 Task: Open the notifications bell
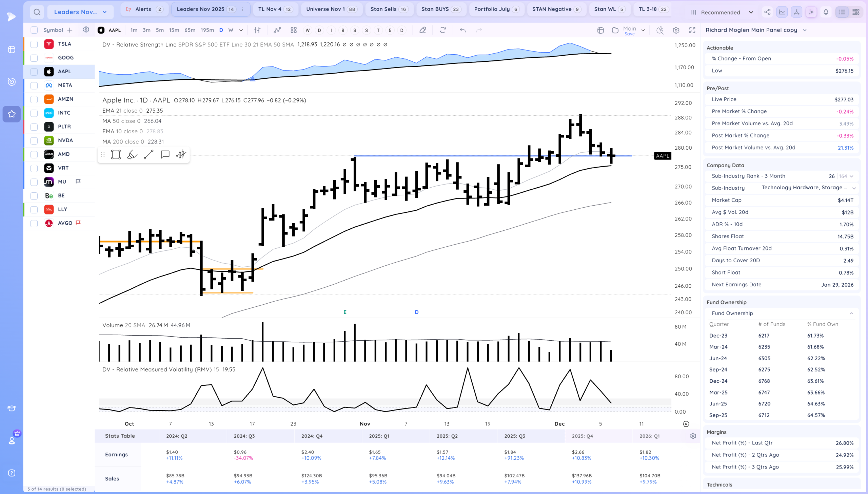pyautogui.click(x=826, y=12)
